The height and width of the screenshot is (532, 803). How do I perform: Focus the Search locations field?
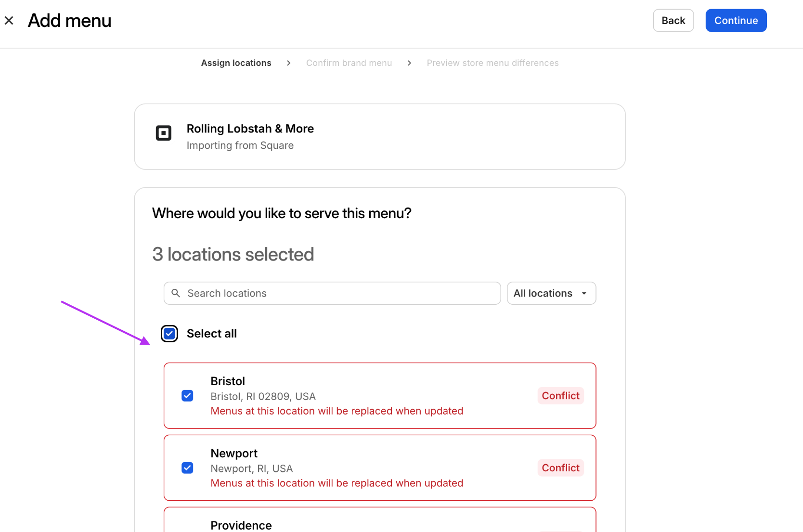click(x=332, y=293)
